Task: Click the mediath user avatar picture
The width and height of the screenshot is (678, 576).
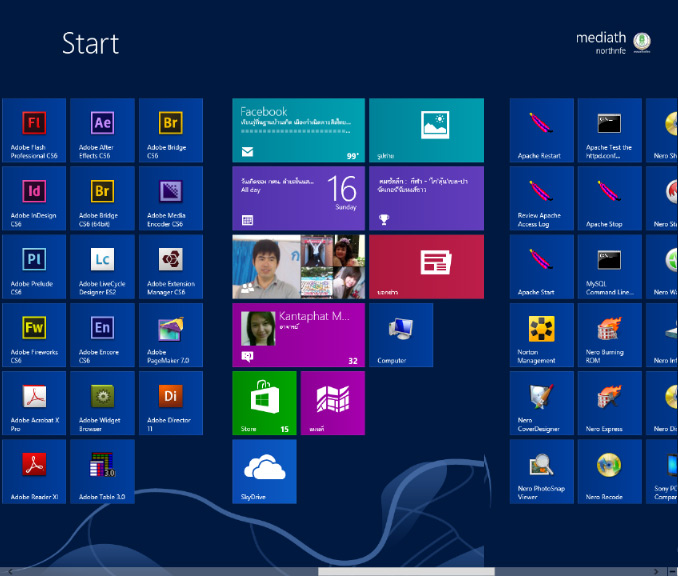Action: 642,42
